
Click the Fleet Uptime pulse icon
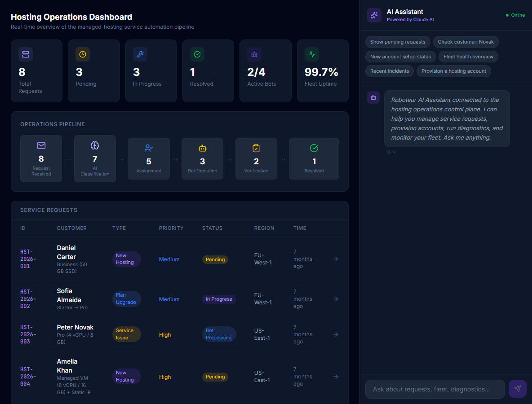click(311, 54)
